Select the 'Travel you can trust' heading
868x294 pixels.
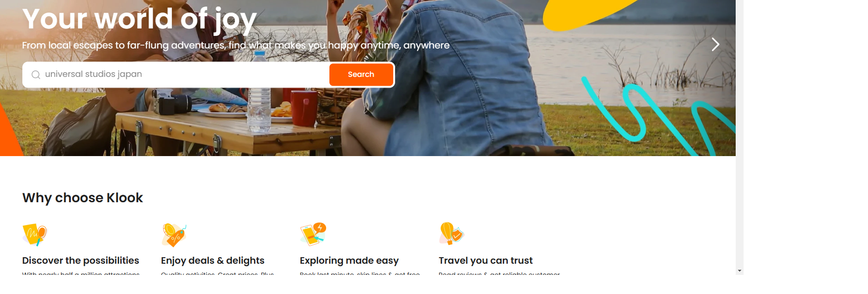(x=485, y=260)
